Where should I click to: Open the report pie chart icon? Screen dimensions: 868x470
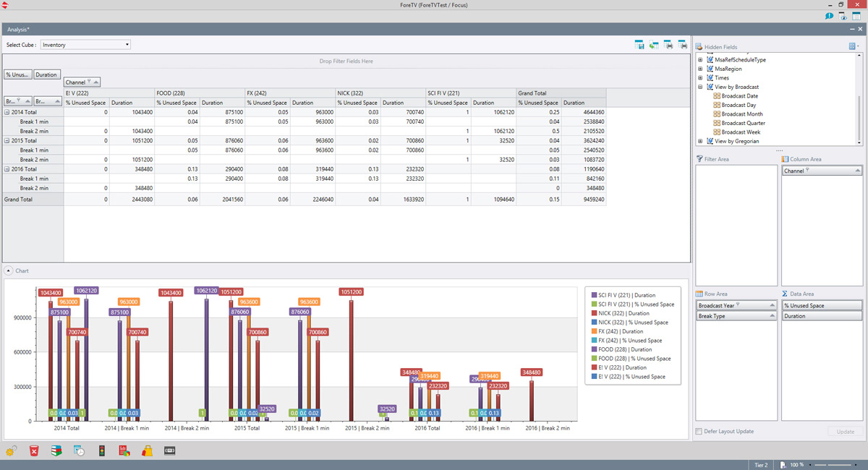[x=124, y=450]
